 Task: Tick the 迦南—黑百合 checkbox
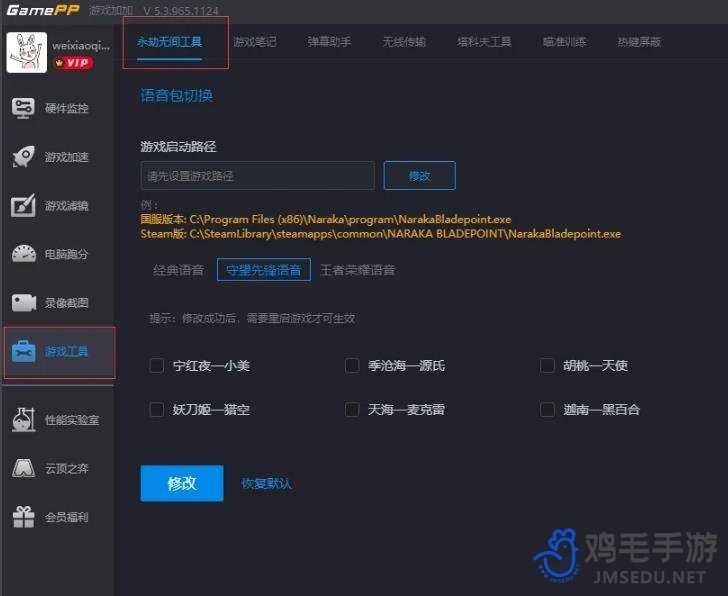[547, 409]
